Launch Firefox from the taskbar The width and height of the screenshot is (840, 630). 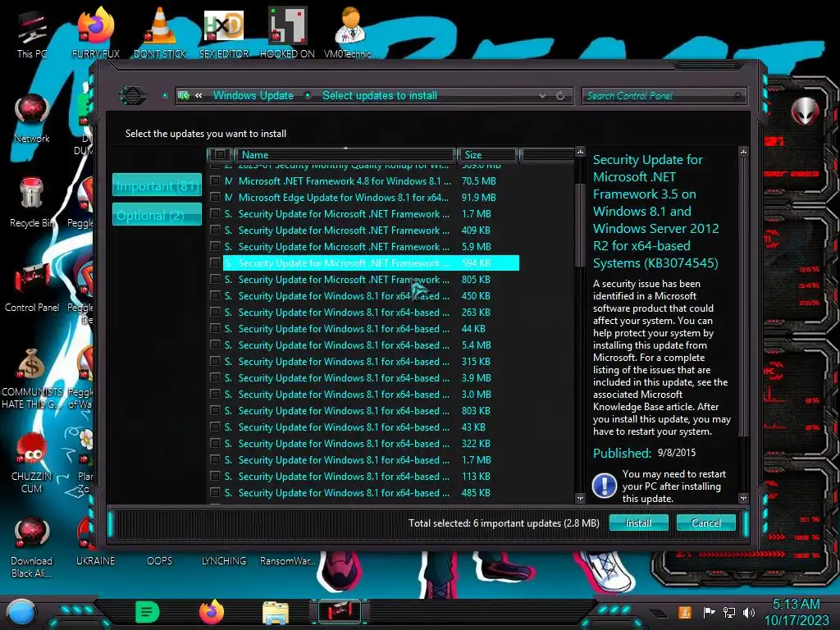212,612
